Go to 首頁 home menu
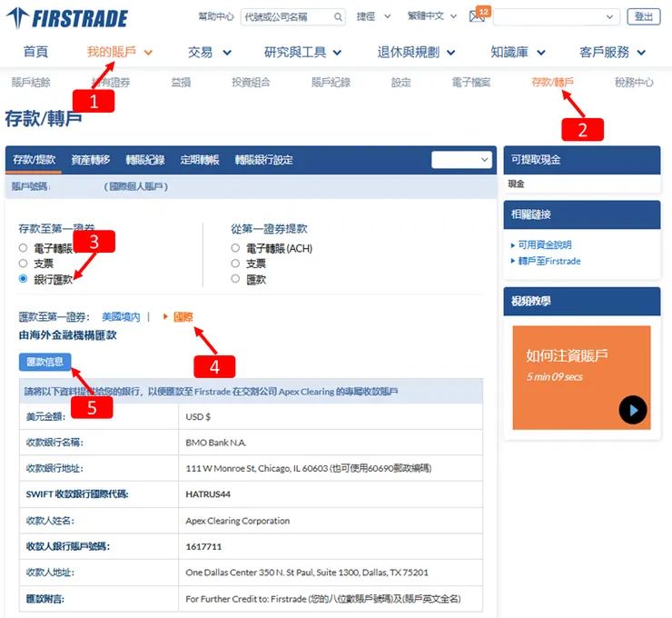The width and height of the screenshot is (672, 618). pos(35,53)
